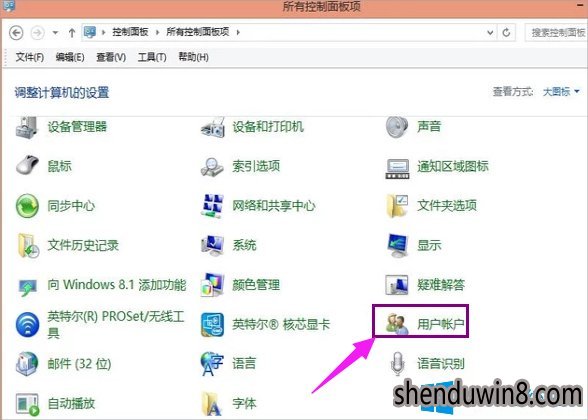Image resolution: width=588 pixels, height=420 pixels.
Task: Open 设备管理器 icon
Action: pyautogui.click(x=27, y=128)
